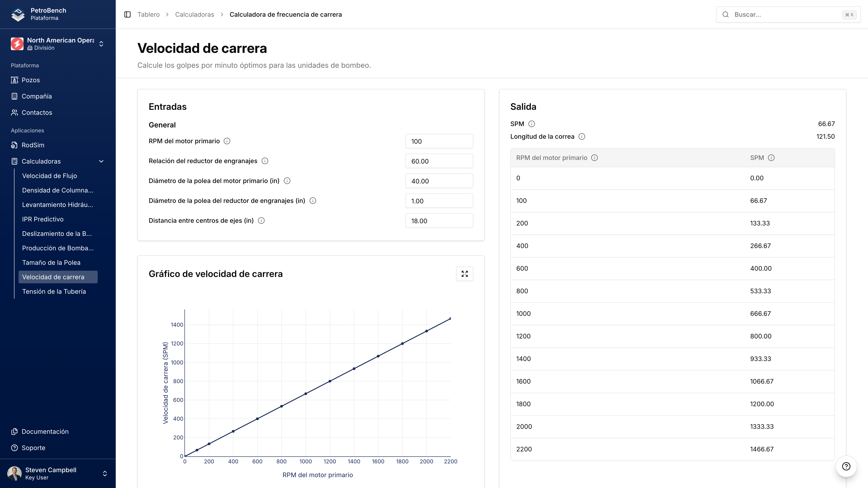The width and height of the screenshot is (868, 488).
Task: Click the chart point at 1200 RPM
Action: click(x=330, y=381)
